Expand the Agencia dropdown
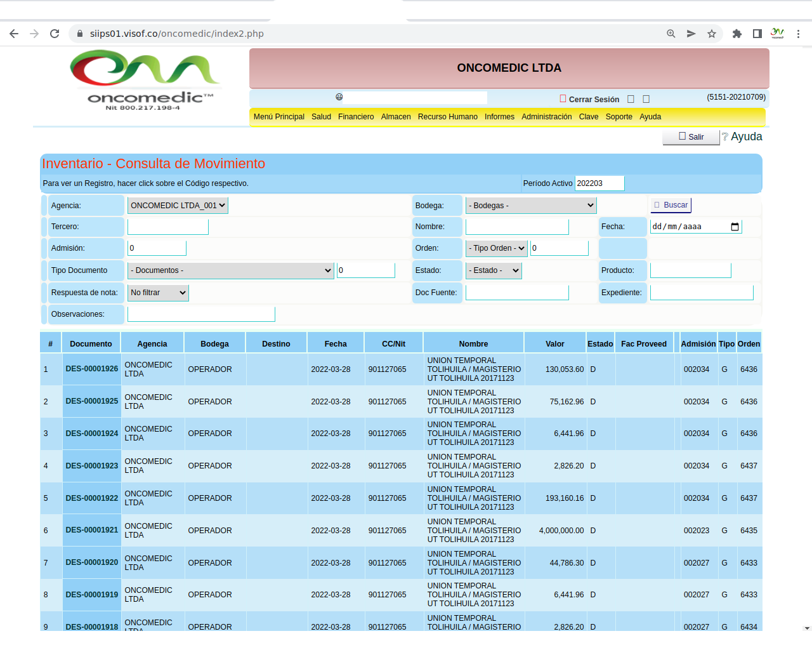The image size is (812, 650). point(178,206)
